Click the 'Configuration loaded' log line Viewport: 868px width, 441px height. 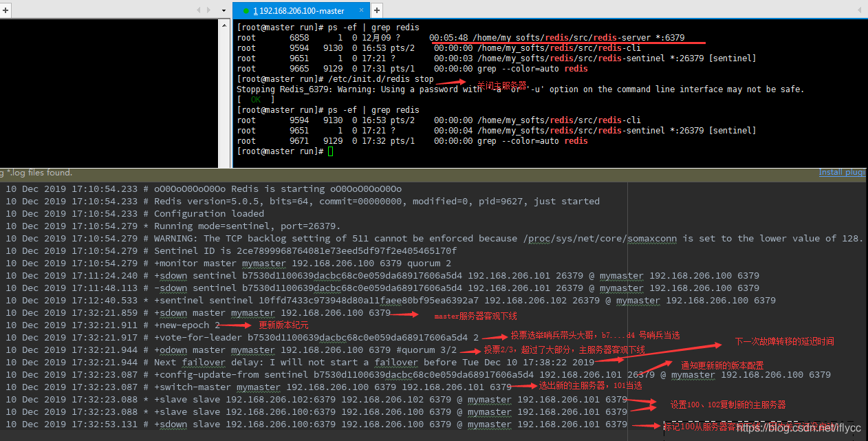pyautogui.click(x=135, y=213)
